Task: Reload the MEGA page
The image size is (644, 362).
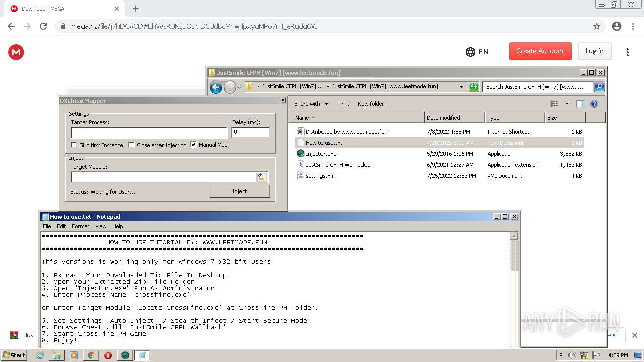Action: 43,26
